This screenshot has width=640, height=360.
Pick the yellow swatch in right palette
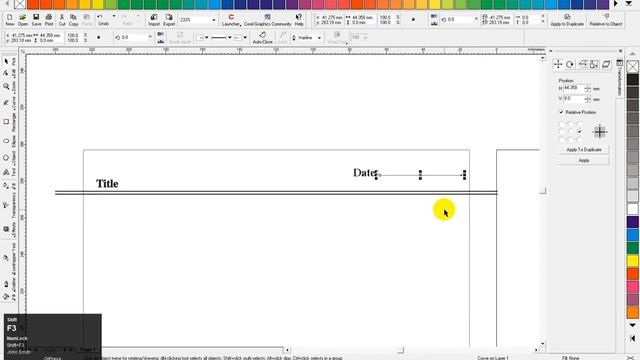633,261
